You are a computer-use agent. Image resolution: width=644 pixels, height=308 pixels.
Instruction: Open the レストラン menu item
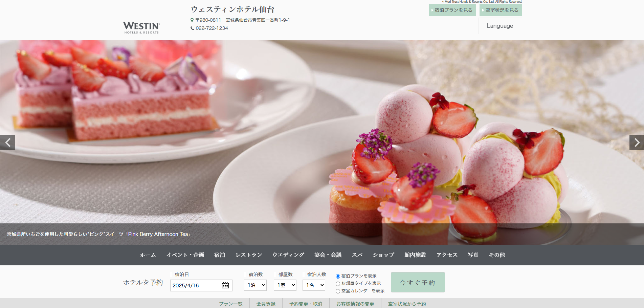(249, 255)
